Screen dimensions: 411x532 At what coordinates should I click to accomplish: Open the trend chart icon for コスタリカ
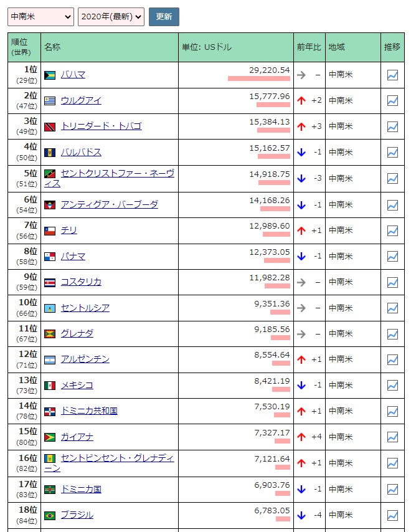tap(392, 282)
